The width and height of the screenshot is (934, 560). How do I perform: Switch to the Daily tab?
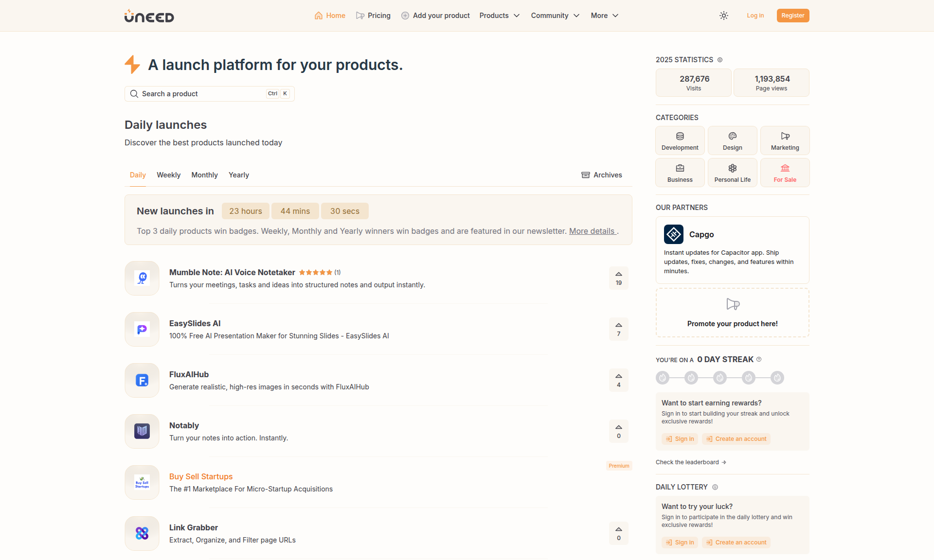pyautogui.click(x=138, y=175)
